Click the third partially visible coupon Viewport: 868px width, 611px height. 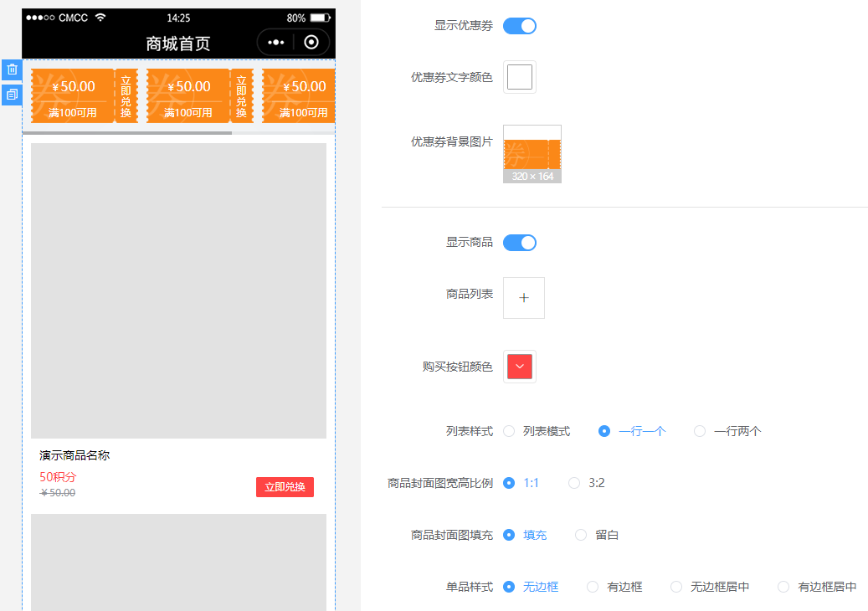point(298,95)
